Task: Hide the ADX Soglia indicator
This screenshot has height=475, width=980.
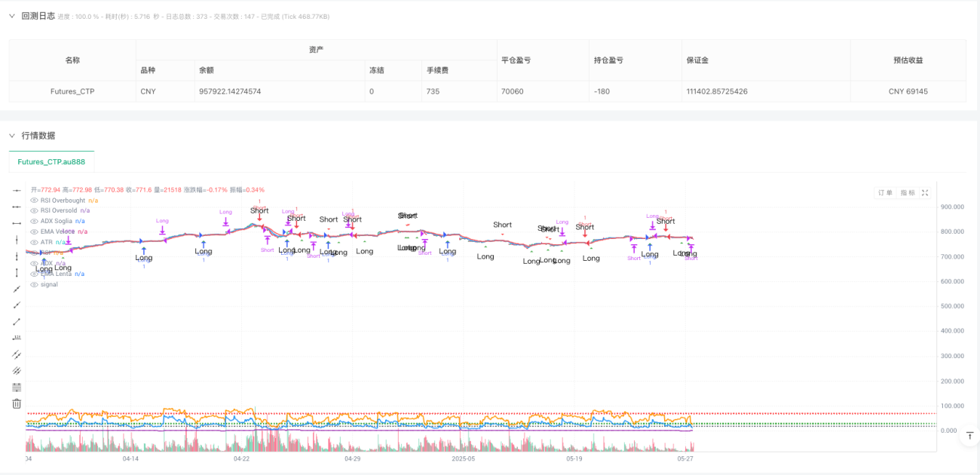Action: pos(34,221)
